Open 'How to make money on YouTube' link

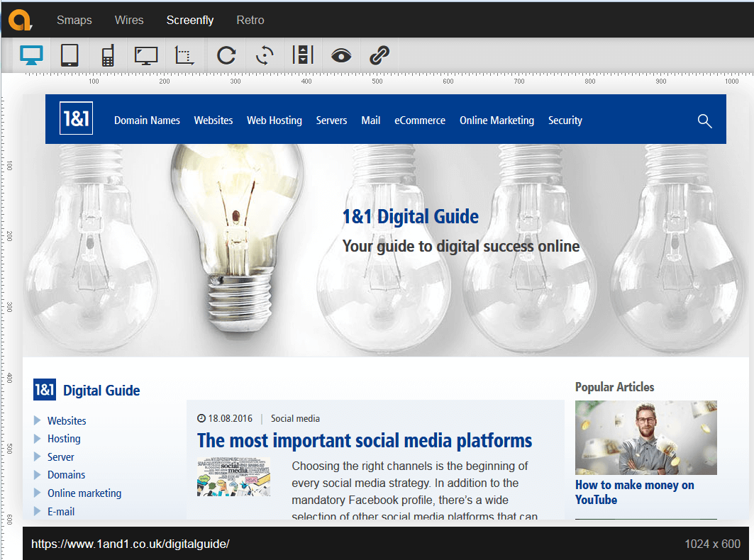tap(634, 492)
